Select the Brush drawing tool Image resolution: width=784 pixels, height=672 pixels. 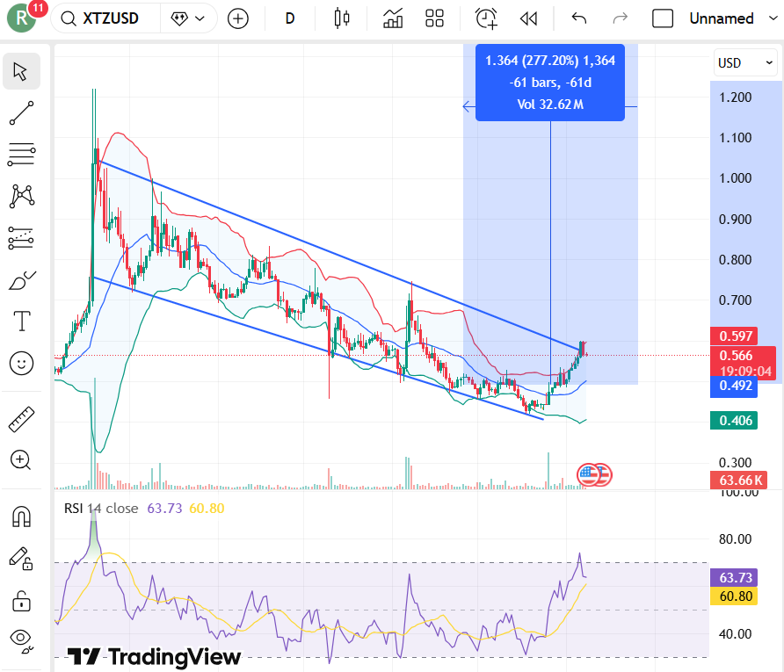(x=21, y=280)
